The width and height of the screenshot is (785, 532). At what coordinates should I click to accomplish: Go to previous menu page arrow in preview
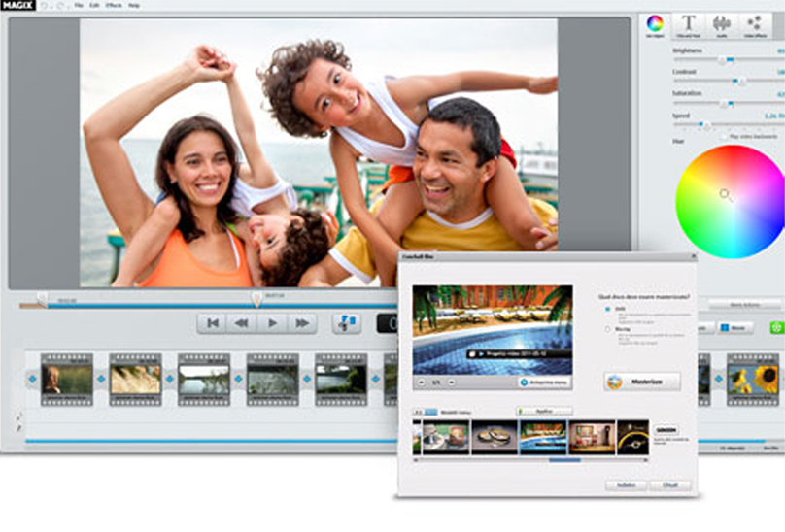422,382
